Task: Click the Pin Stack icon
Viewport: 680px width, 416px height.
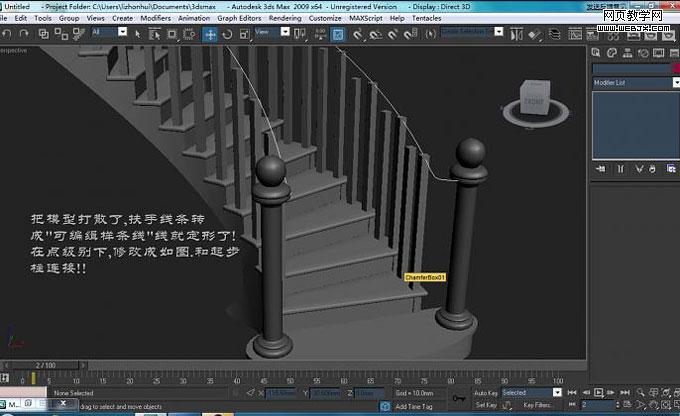Action: point(601,169)
